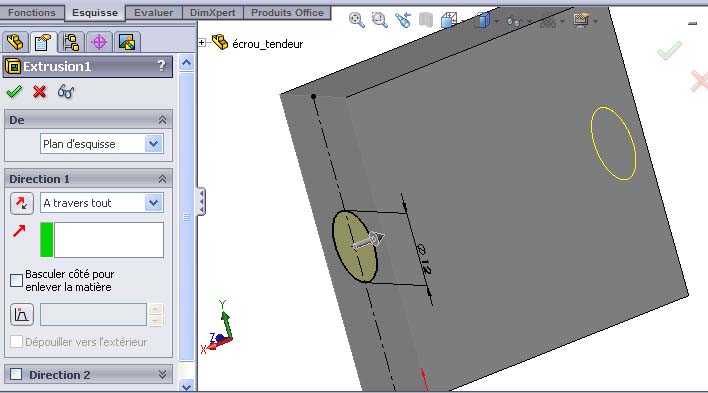Open the Fonctions tab
Viewport: 708px width, 393px height.
(x=32, y=13)
